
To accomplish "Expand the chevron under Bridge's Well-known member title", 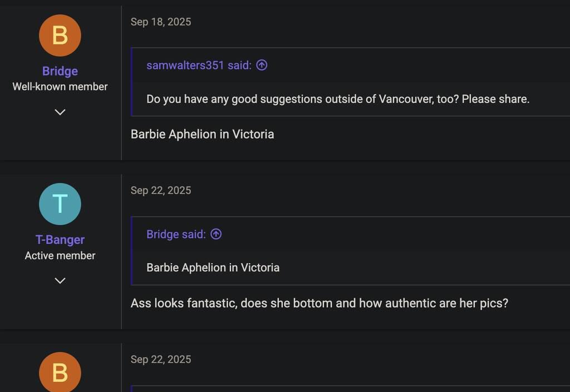I will (x=60, y=112).
